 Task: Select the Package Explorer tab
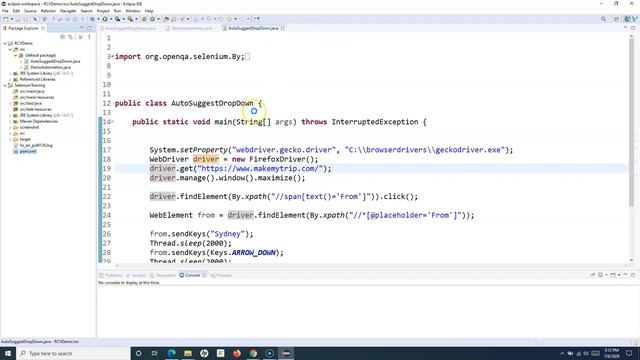click(x=23, y=28)
